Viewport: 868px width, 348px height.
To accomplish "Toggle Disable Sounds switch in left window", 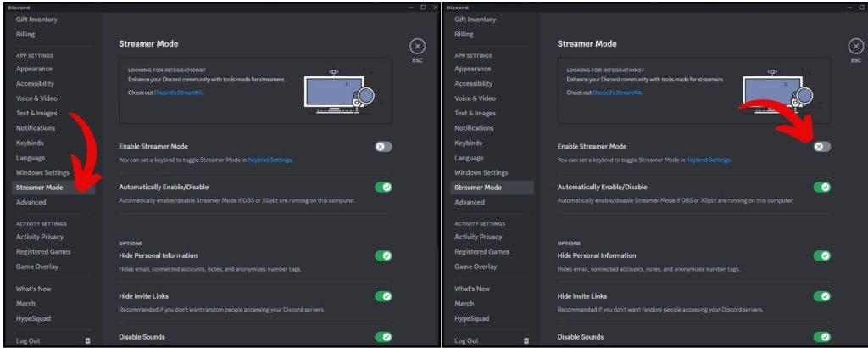I will point(383,337).
